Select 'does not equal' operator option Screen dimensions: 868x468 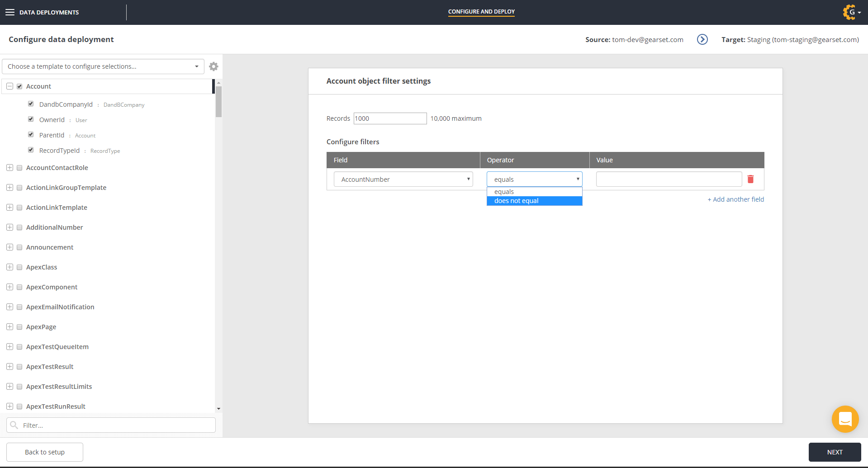point(534,201)
